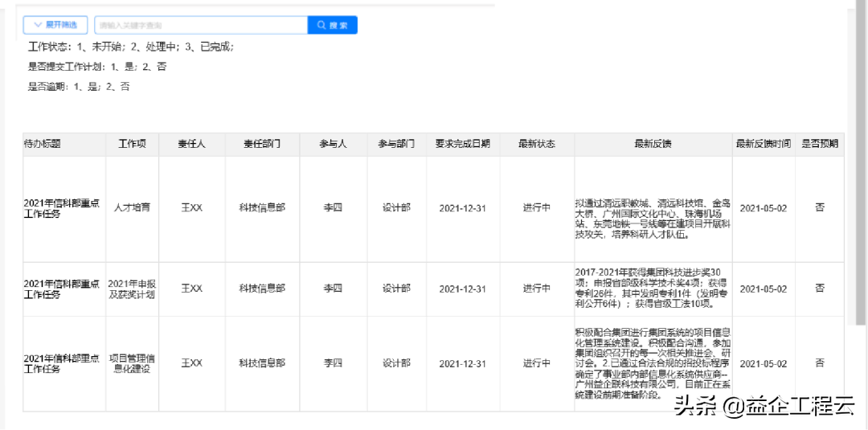The image size is (868, 430).
Task: Click the 最新反馈时间 column header
Action: pos(764,144)
